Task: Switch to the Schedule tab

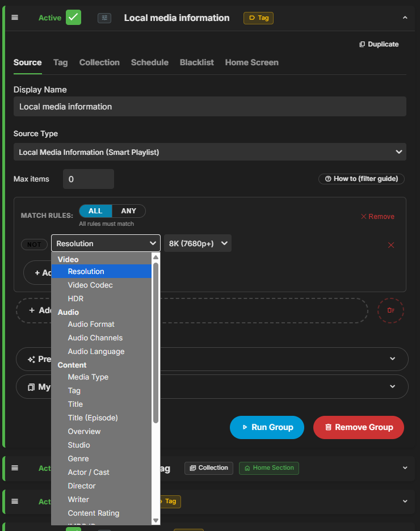Action: [149, 62]
